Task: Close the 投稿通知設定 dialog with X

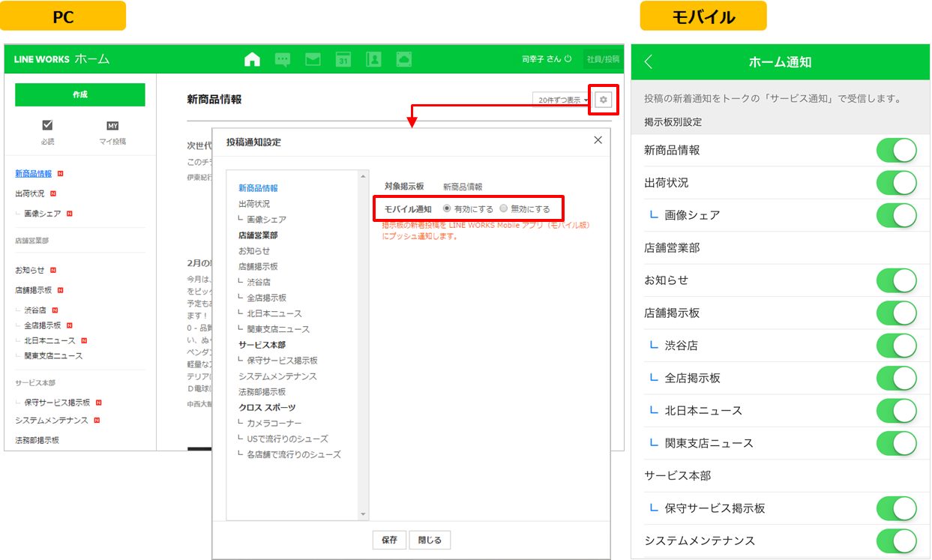Action: [598, 140]
